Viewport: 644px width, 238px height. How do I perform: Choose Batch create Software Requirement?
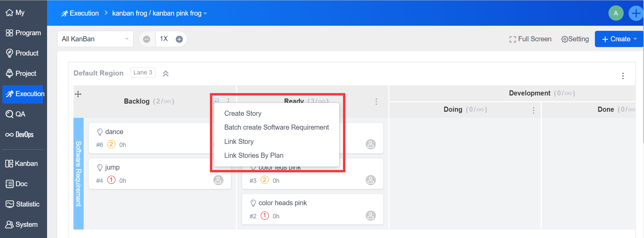(x=276, y=127)
